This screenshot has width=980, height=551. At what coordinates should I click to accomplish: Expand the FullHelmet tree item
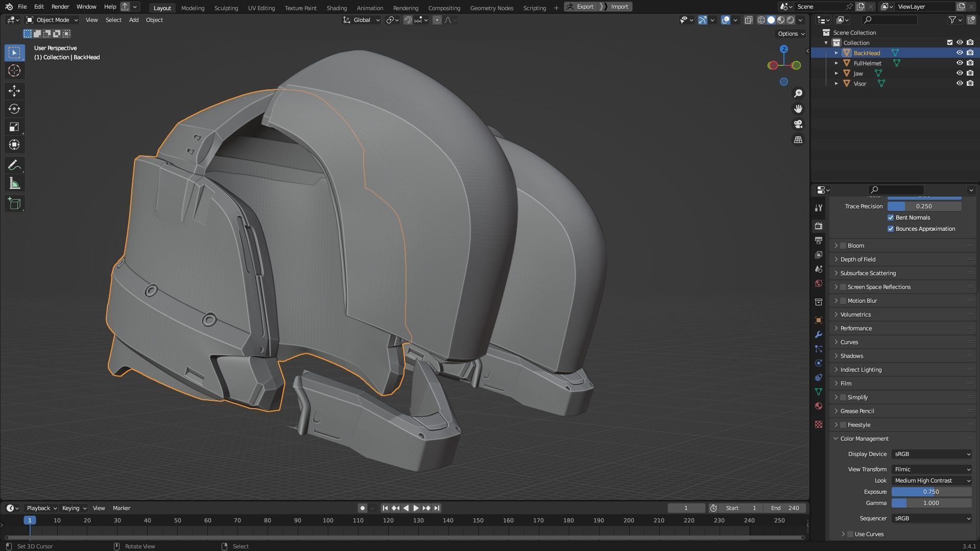pyautogui.click(x=836, y=63)
